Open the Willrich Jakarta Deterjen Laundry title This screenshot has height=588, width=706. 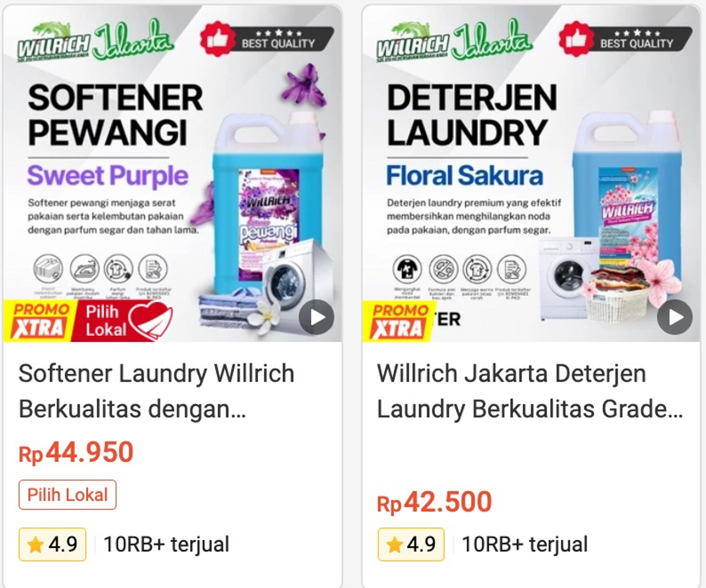tap(530, 391)
